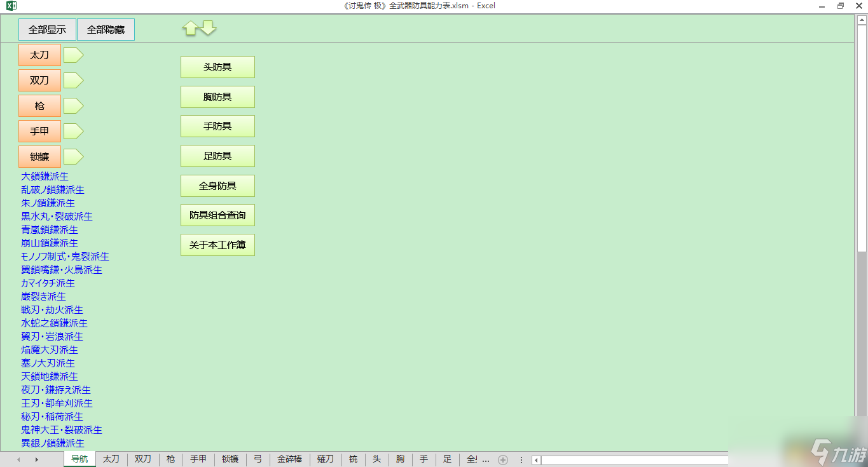The width and height of the screenshot is (868, 467).
Task: Open 防具组合查询 button
Action: pyautogui.click(x=217, y=215)
